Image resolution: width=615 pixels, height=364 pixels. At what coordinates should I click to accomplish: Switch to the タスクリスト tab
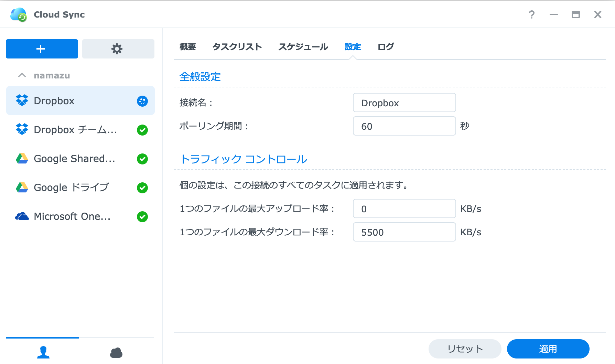point(237,47)
